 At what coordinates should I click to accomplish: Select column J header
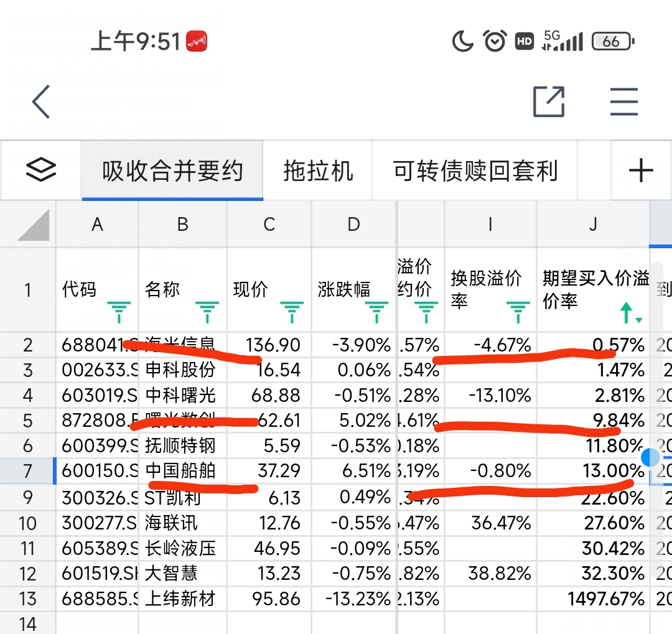pos(593,224)
